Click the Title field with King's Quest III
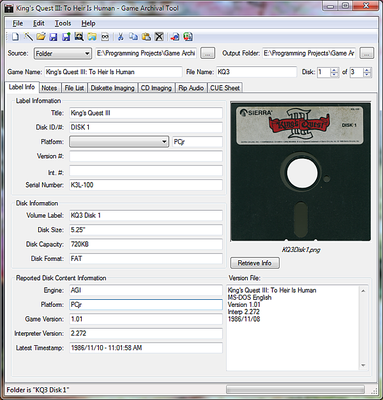 pos(146,113)
